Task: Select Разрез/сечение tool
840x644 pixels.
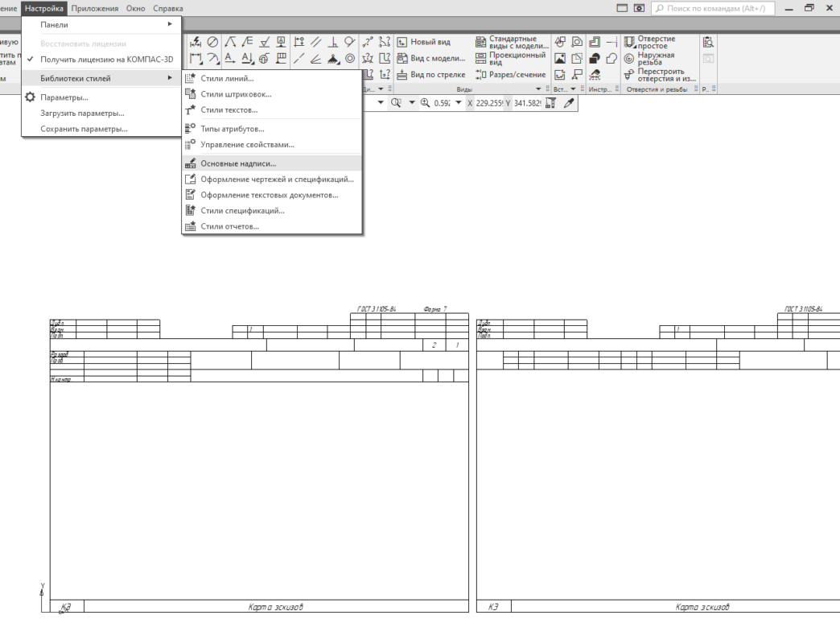Action: 512,75
